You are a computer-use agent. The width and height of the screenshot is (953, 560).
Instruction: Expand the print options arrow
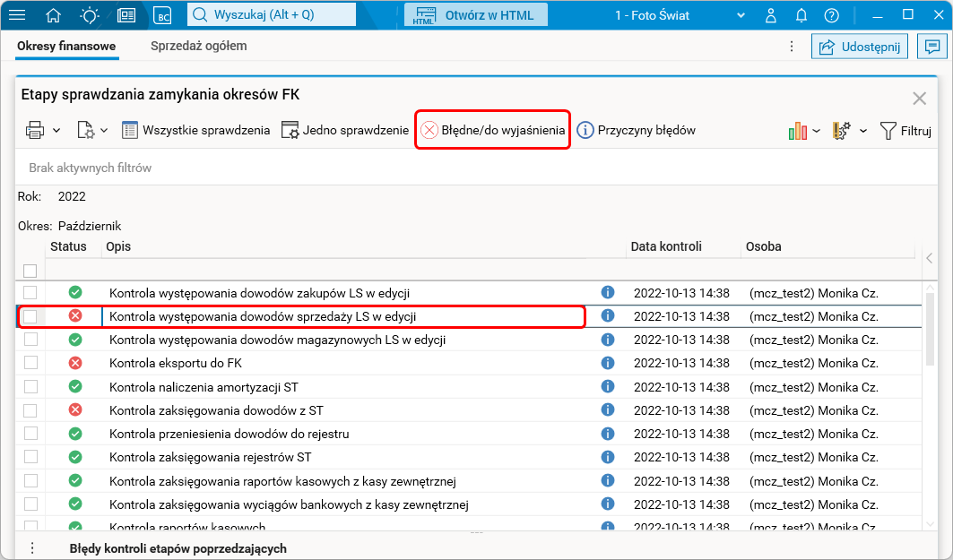tap(56, 130)
